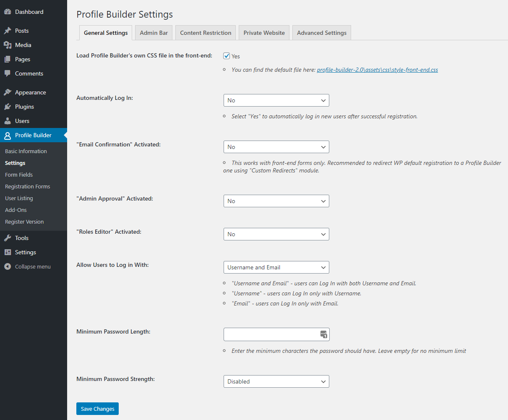
Task: Open Profile Builder in the sidebar
Action: pos(34,135)
